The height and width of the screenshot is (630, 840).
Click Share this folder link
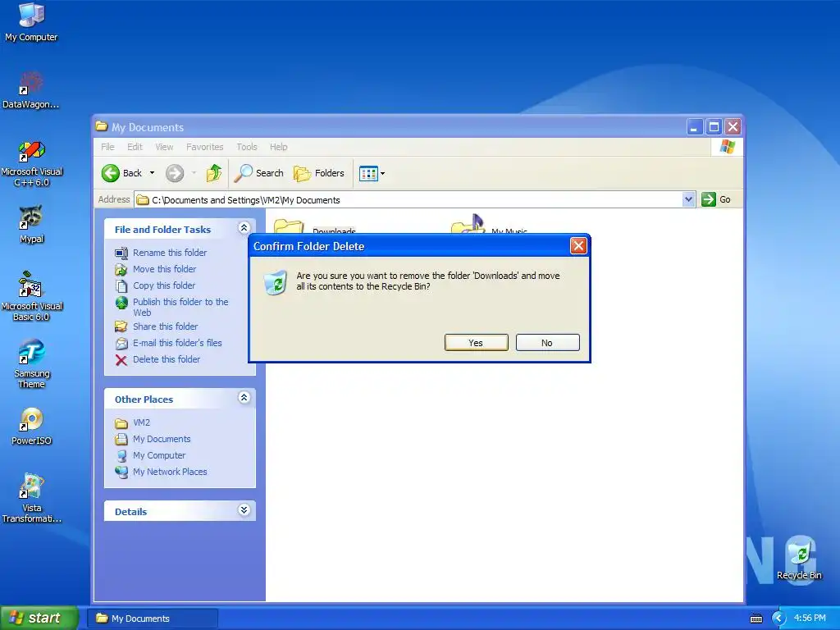pyautogui.click(x=165, y=326)
